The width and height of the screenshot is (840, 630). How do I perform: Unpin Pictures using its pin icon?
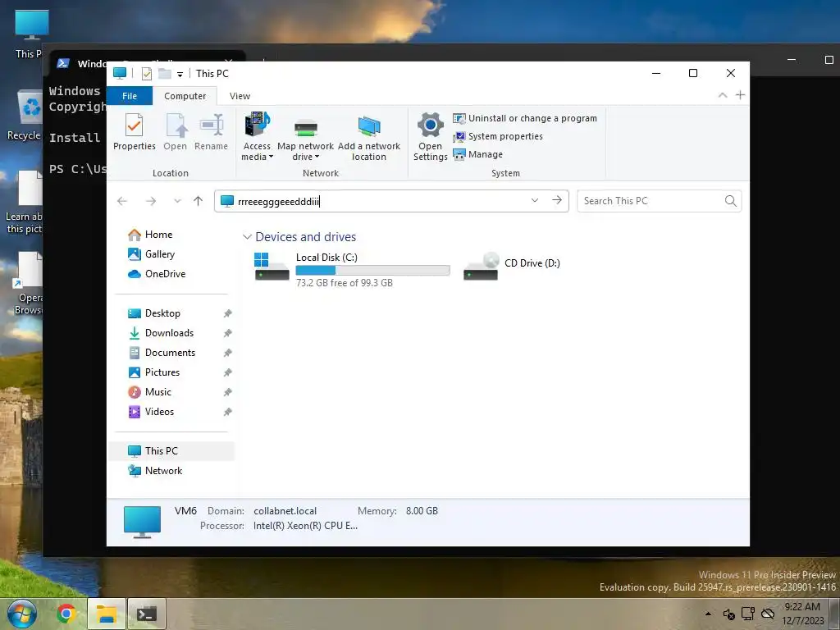228,372
